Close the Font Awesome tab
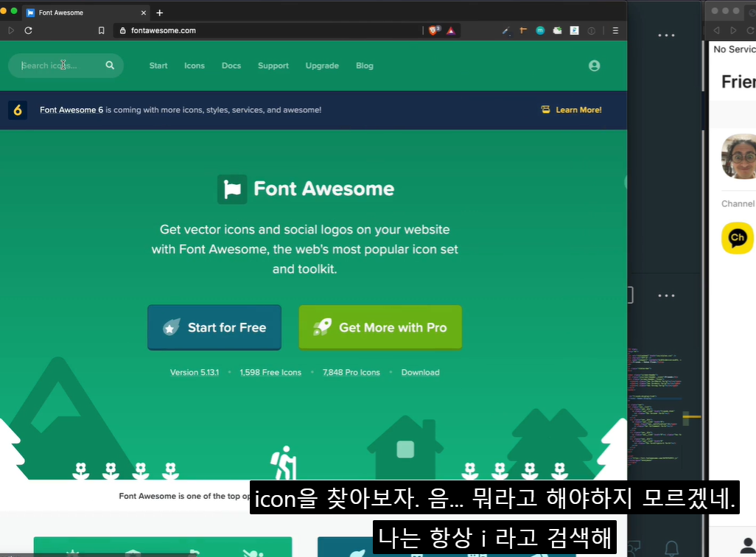 point(143,13)
